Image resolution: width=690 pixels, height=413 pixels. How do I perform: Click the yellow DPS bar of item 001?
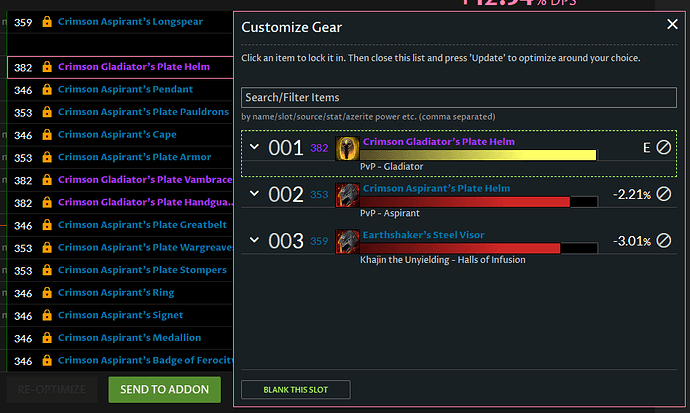(x=478, y=155)
